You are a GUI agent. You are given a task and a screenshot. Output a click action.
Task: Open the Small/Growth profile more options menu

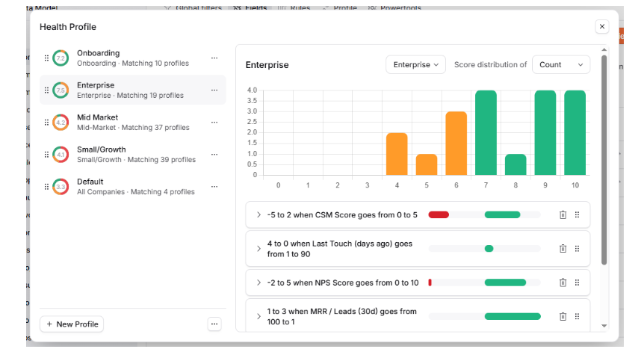[x=214, y=155]
